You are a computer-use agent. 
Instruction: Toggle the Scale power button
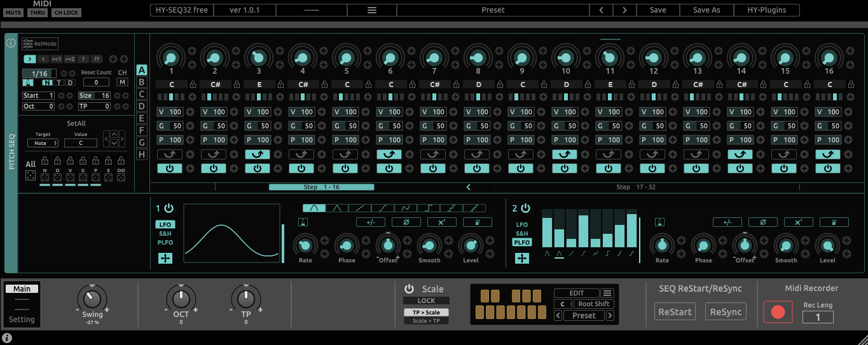(409, 288)
